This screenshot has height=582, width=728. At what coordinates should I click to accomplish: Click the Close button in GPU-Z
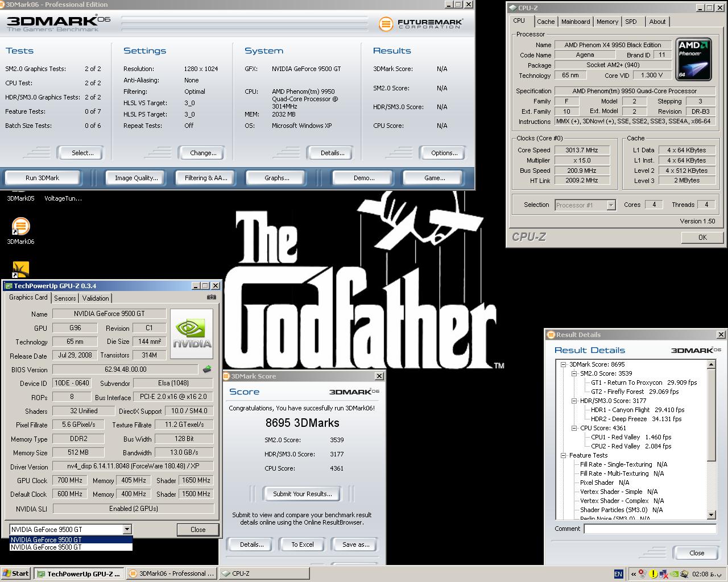tap(198, 529)
